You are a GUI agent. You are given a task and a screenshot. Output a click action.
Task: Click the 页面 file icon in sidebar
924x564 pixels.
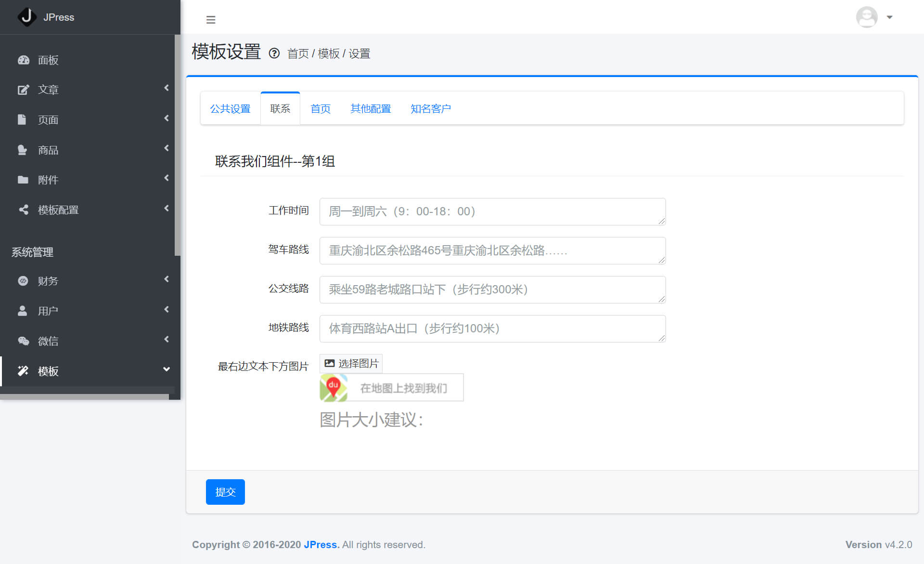[22, 120]
